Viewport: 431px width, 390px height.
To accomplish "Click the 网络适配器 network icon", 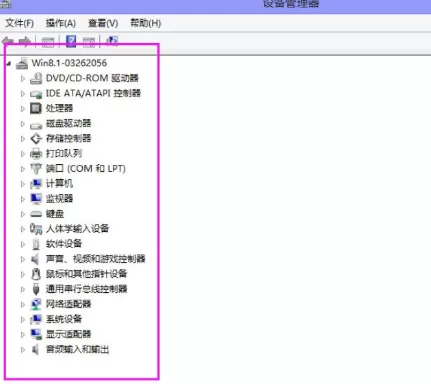I will click(36, 304).
